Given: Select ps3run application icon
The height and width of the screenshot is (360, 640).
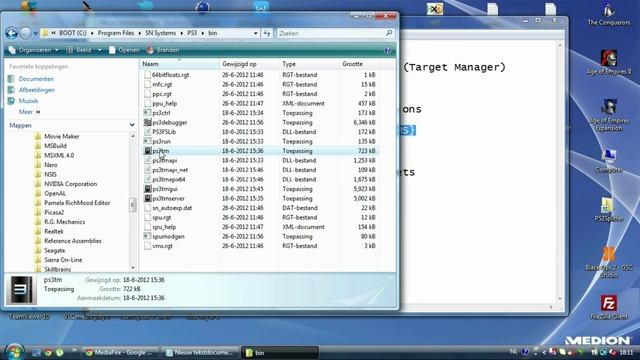Looking at the screenshot, I should coord(147,141).
